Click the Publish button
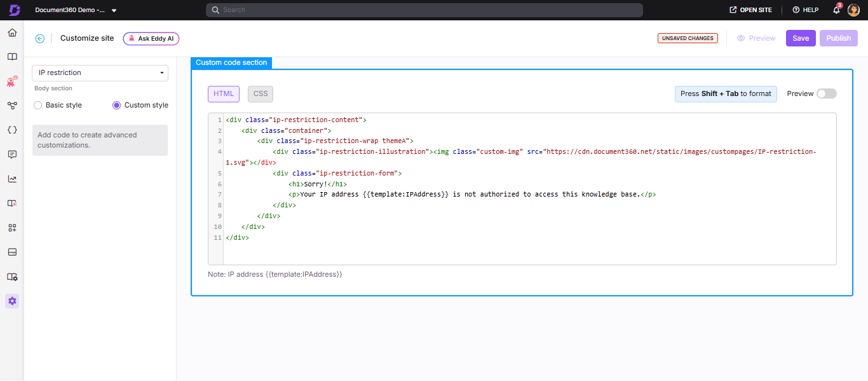The width and height of the screenshot is (868, 381). [x=839, y=38]
